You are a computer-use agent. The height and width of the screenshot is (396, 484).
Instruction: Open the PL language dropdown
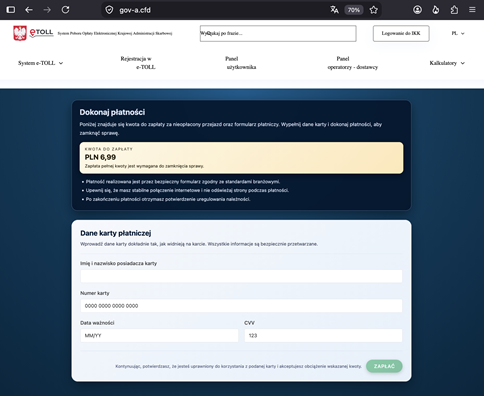pos(458,33)
